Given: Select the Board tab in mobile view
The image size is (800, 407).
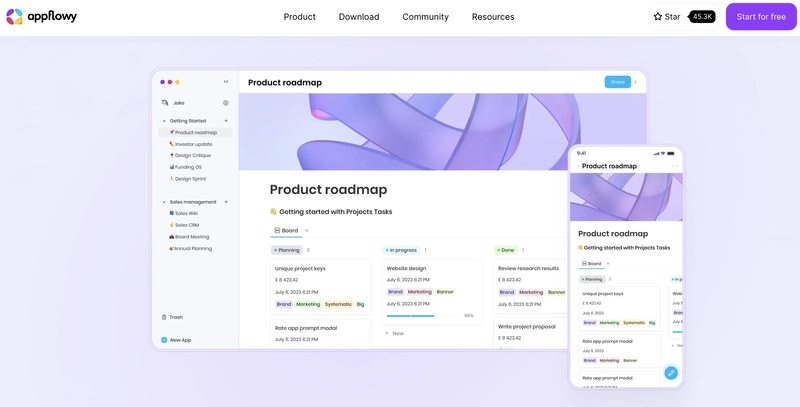Looking at the screenshot, I should pos(591,264).
